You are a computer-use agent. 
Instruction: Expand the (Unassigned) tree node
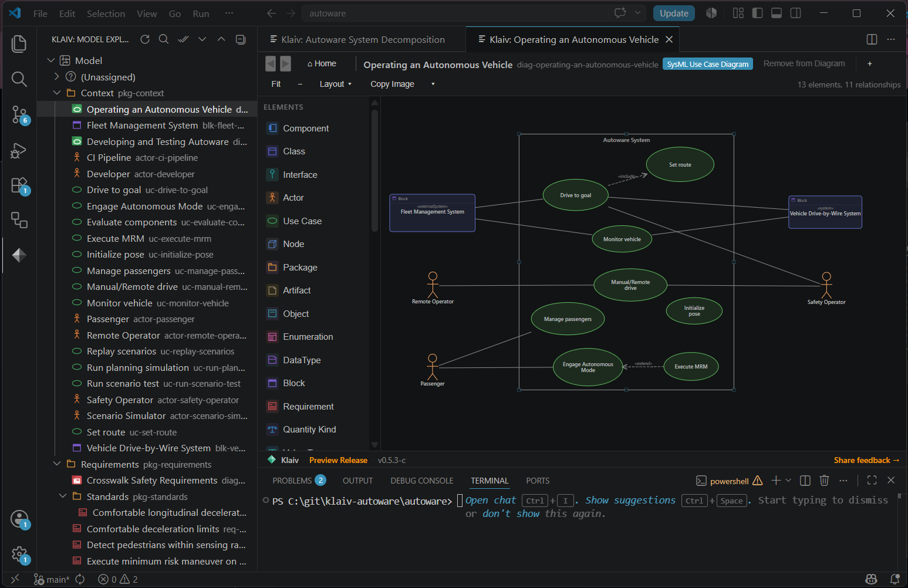tap(57, 77)
